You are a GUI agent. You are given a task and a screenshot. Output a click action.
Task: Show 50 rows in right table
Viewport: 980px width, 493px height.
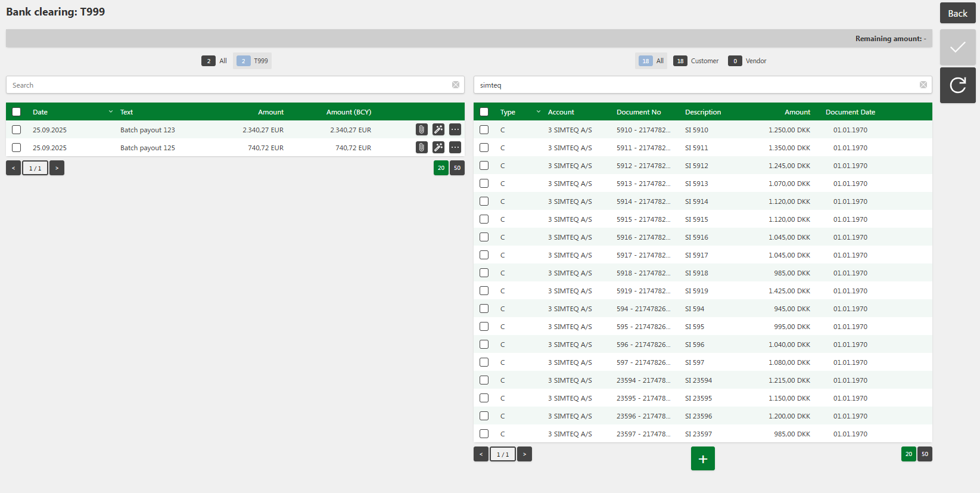[x=925, y=454]
